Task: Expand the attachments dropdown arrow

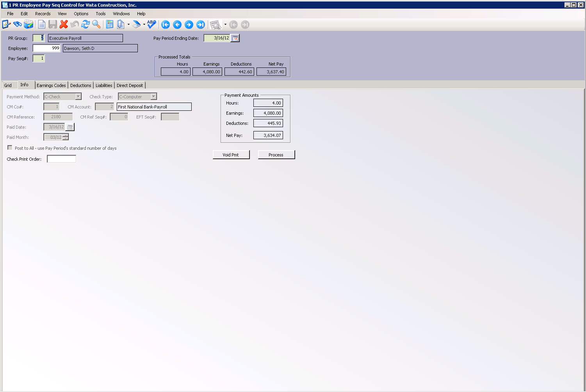Action: 128,25
